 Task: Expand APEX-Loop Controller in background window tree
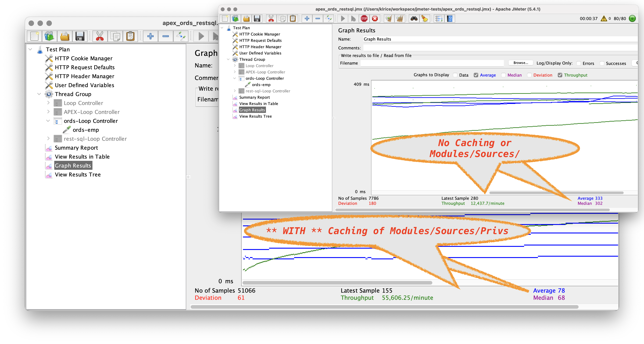point(48,112)
